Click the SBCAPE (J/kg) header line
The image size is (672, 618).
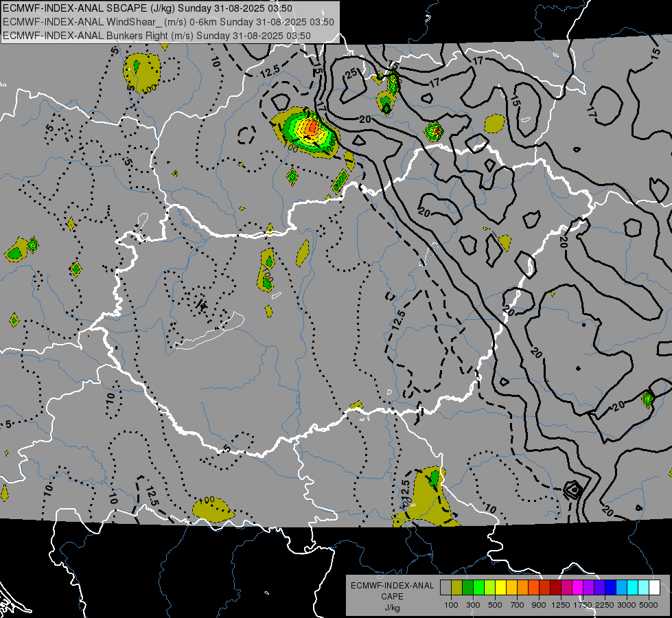tap(148, 8)
